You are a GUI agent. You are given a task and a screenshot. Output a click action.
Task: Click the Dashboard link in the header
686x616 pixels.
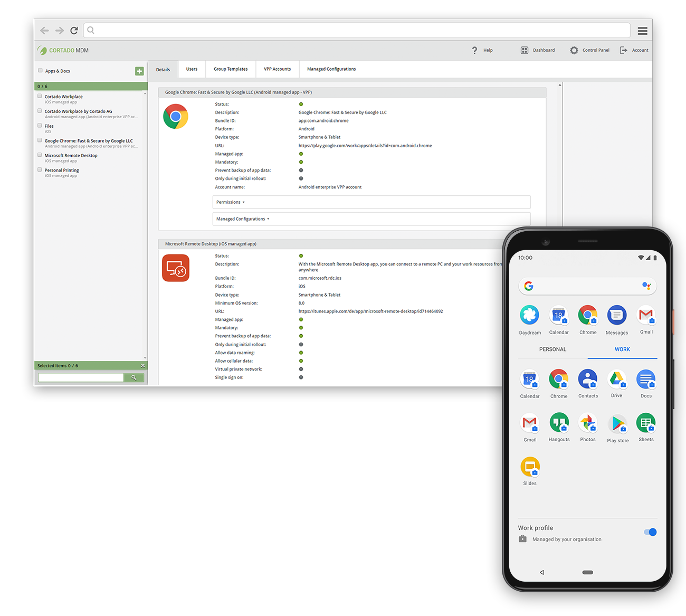pos(544,50)
